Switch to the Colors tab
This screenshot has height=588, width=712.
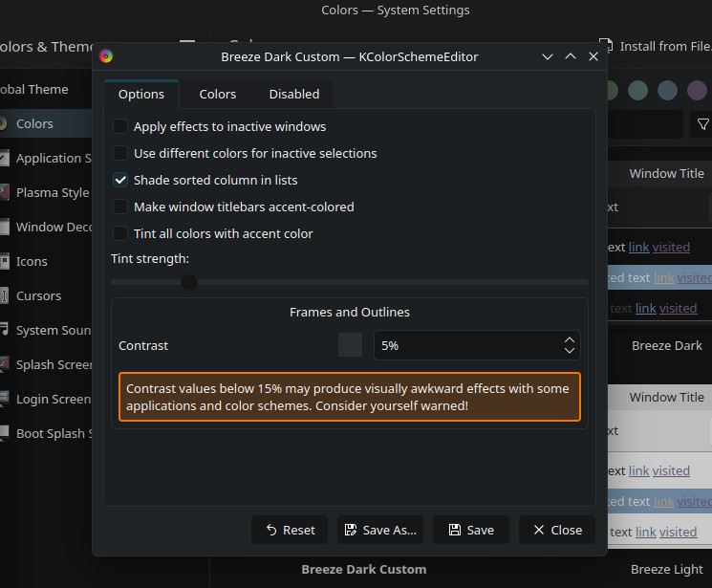click(x=218, y=94)
